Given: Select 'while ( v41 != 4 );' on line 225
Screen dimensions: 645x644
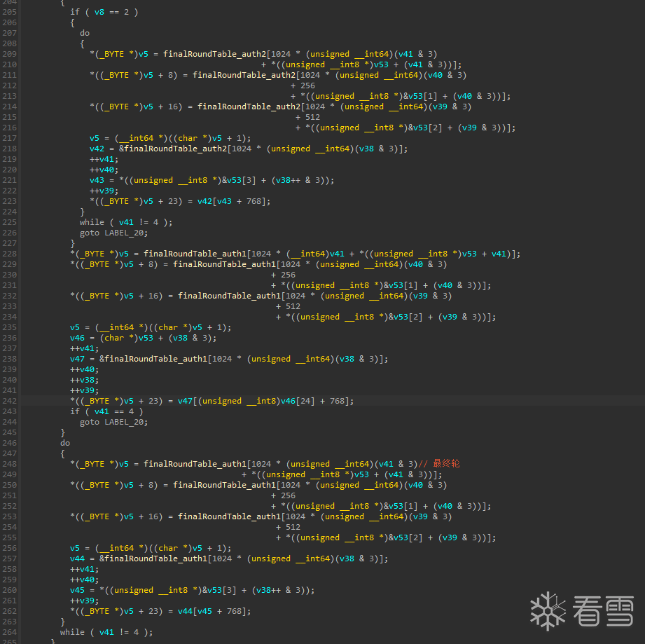Looking at the screenshot, I should point(126,222).
